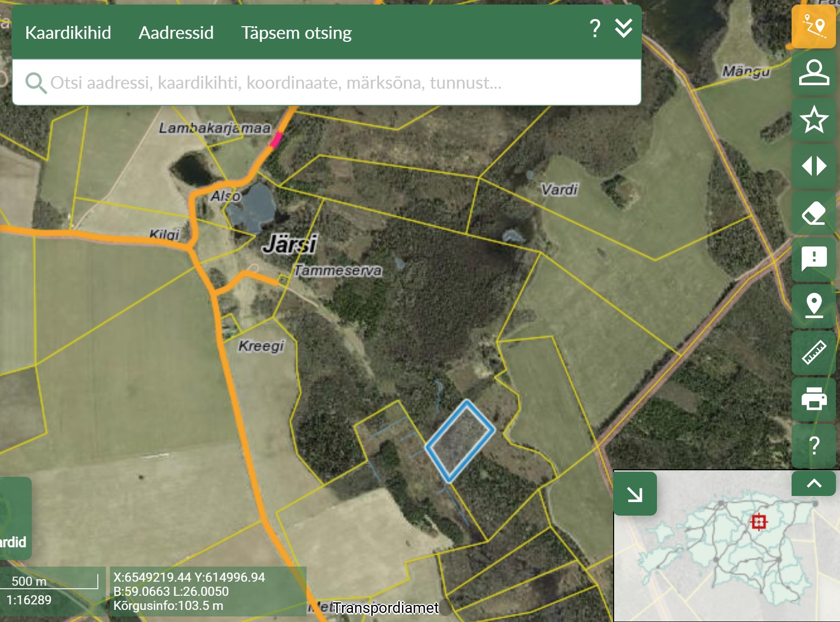Select the location pin marker tool
This screenshot has height=622, width=840.
tap(813, 306)
